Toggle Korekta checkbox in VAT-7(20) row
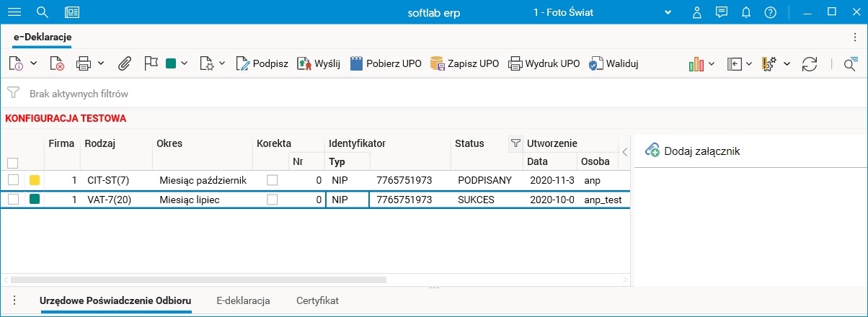868x317 pixels. click(272, 200)
